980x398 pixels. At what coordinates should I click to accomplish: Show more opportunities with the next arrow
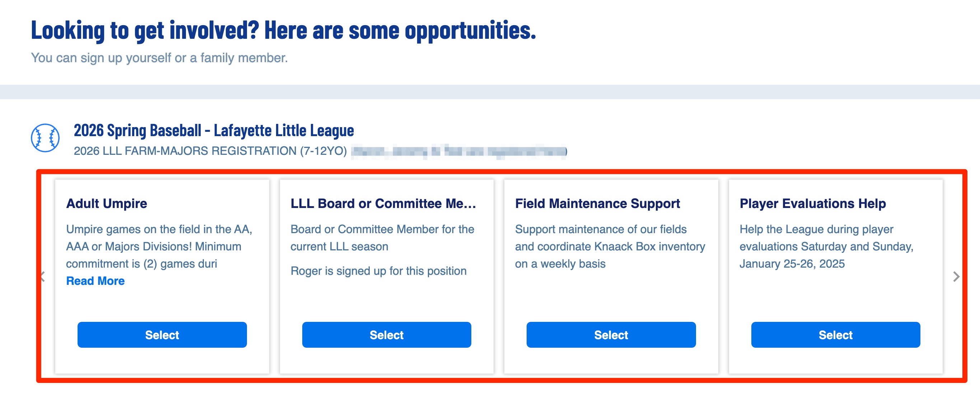pos(956,277)
